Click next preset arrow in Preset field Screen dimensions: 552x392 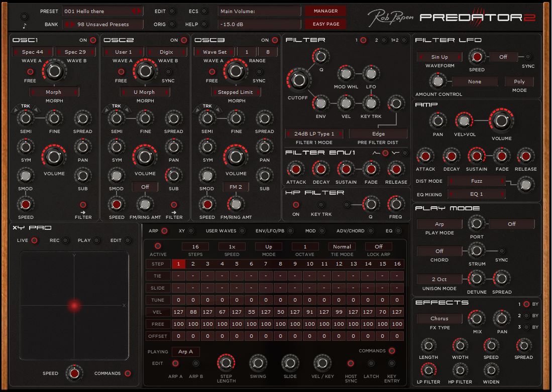[x=139, y=11]
